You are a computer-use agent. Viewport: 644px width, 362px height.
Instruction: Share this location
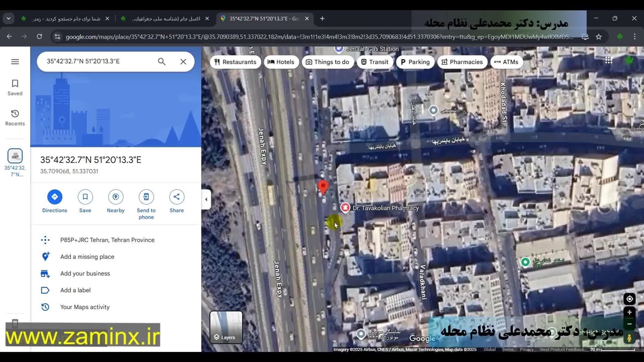coord(177,197)
